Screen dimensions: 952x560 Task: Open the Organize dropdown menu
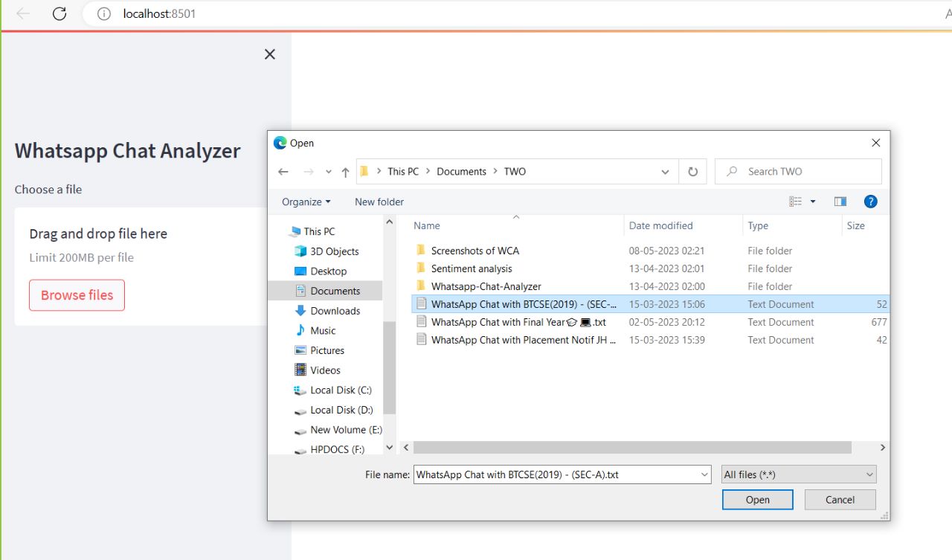tap(305, 202)
